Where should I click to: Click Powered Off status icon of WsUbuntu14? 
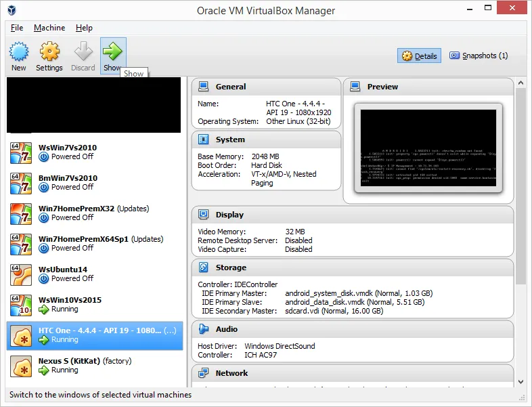pos(43,279)
